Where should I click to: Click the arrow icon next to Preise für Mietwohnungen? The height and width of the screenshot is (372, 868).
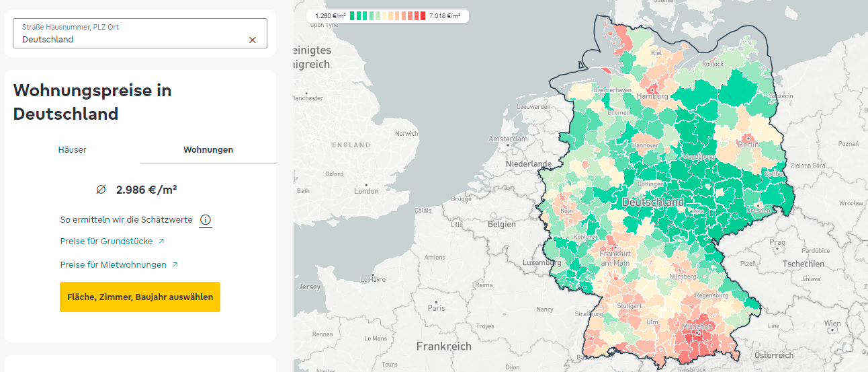click(175, 265)
